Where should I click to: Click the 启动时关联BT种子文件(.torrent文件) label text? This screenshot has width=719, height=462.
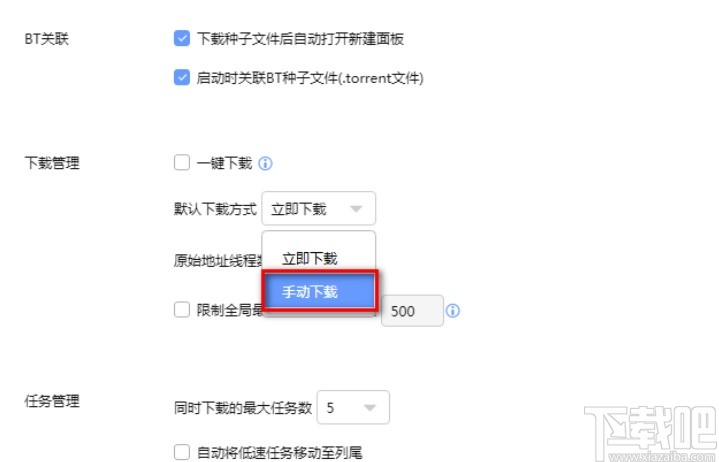310,78
